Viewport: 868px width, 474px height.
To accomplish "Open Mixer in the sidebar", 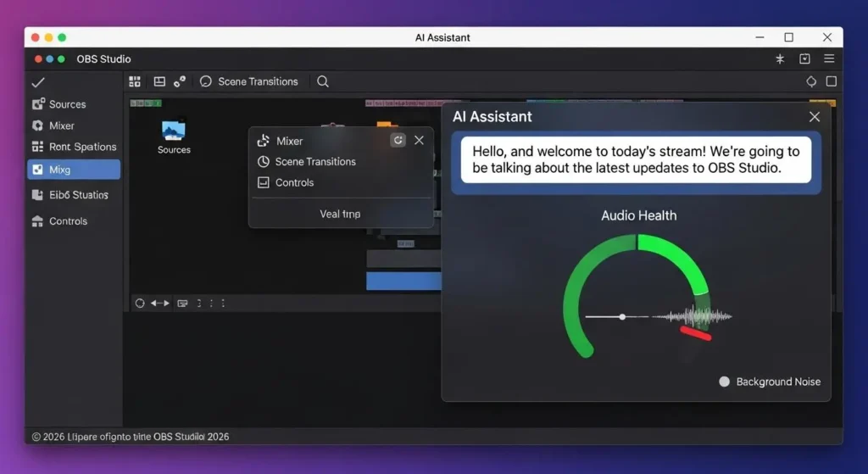I will pyautogui.click(x=53, y=125).
